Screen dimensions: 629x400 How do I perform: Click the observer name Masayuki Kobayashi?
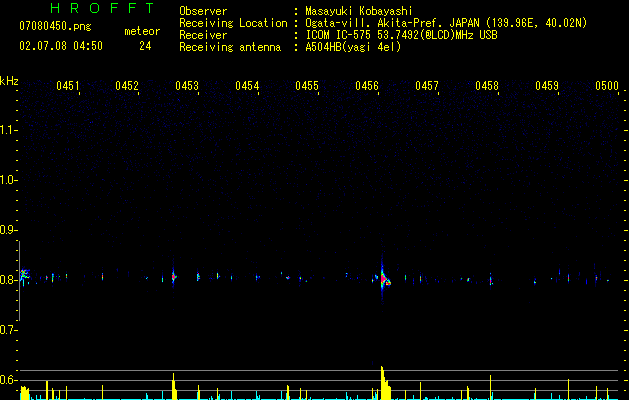(359, 11)
